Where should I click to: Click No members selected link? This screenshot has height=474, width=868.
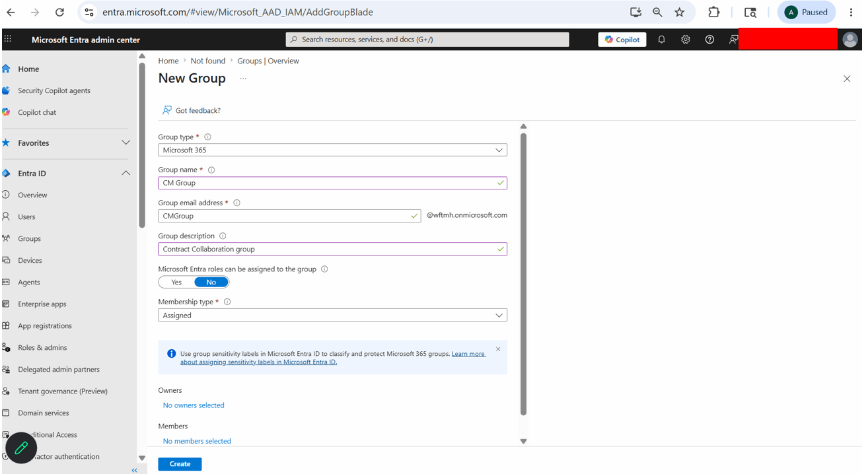(x=197, y=441)
